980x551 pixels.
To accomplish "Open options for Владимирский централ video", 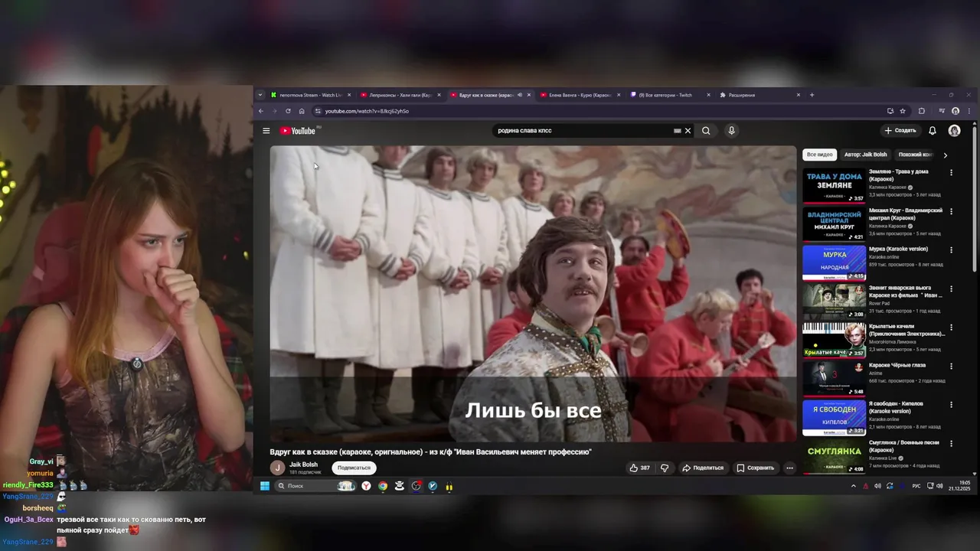I will tap(951, 211).
